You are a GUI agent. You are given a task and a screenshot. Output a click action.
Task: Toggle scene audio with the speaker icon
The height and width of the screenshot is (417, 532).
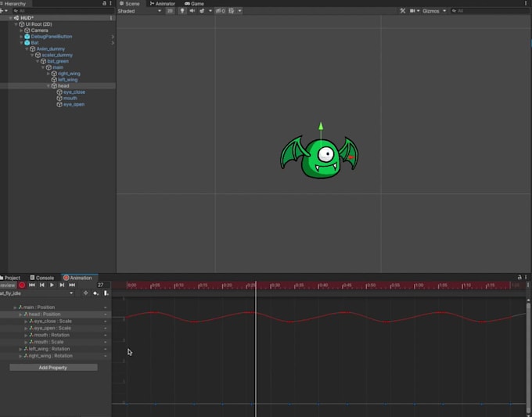pyautogui.click(x=192, y=11)
